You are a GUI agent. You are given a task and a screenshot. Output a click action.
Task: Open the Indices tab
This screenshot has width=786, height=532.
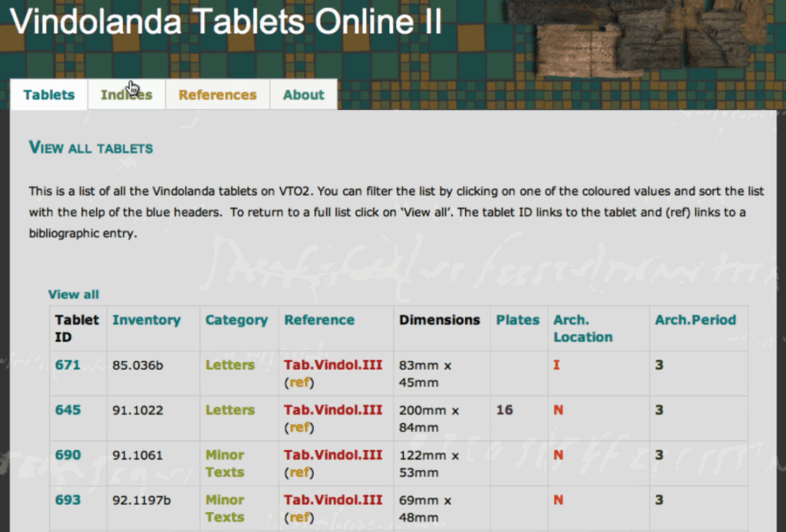click(x=126, y=95)
